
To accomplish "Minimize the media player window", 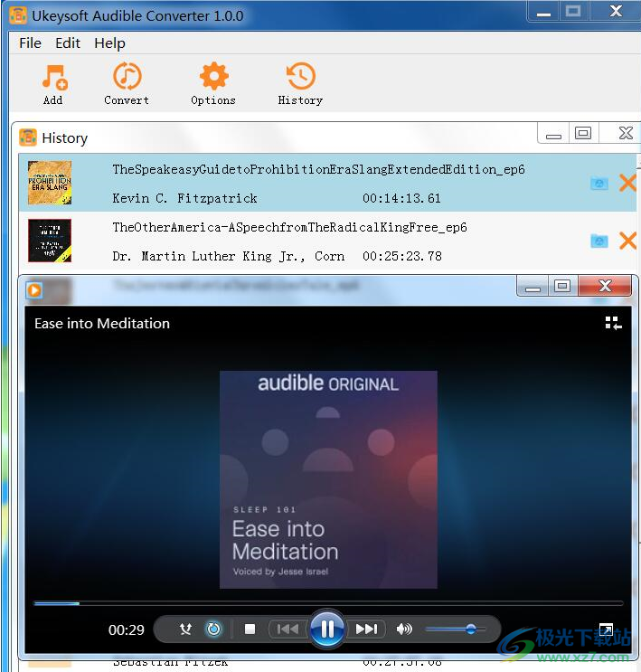I will pyautogui.click(x=533, y=286).
